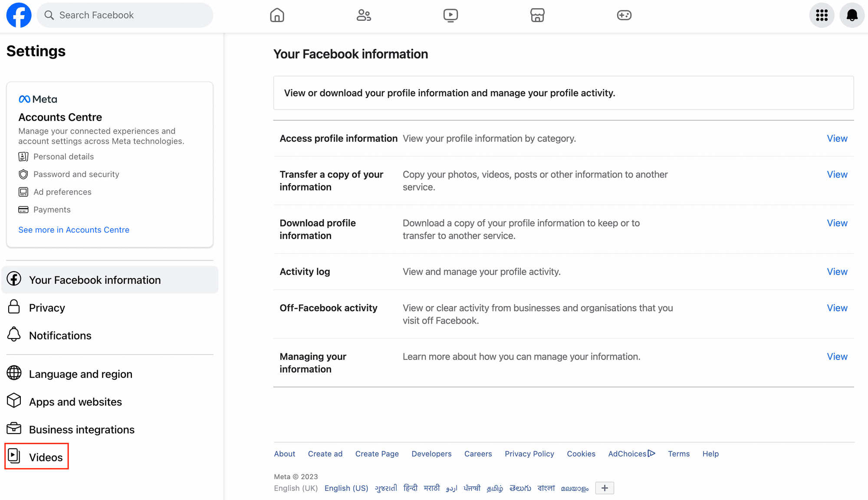The image size is (868, 500).
Task: Select Language and region settings
Action: 80,374
